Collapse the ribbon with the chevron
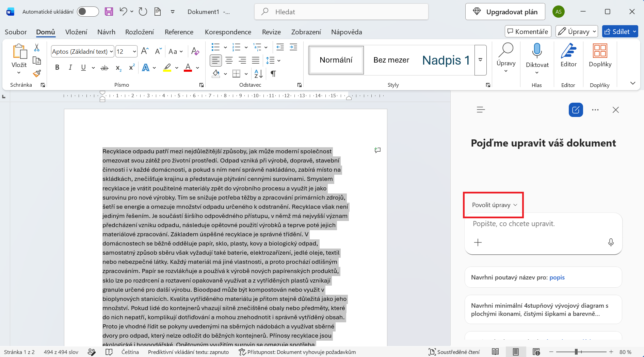The width and height of the screenshot is (644, 357). tap(633, 83)
